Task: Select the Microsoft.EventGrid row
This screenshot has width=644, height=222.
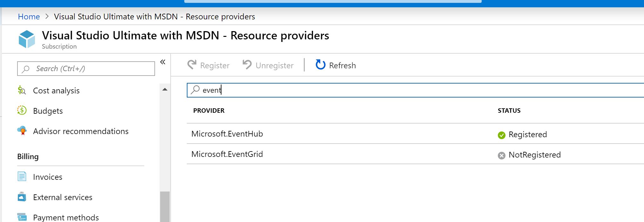Action: tap(415, 154)
